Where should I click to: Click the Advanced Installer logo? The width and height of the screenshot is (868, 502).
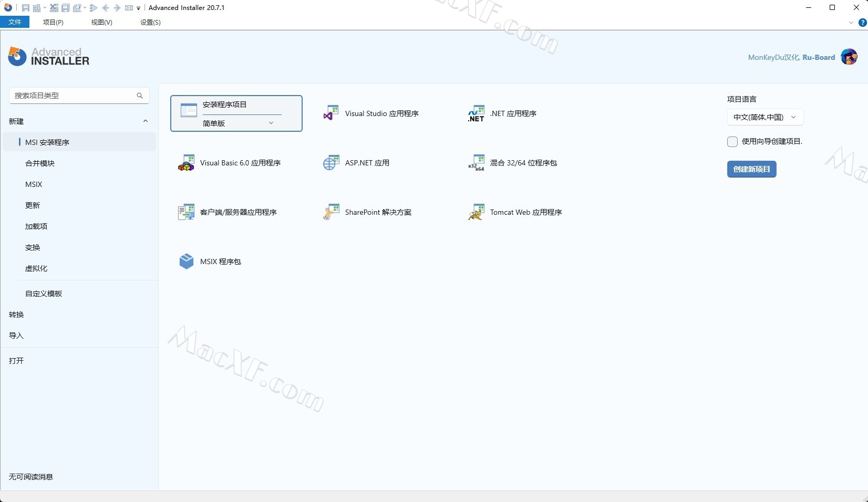pos(49,57)
